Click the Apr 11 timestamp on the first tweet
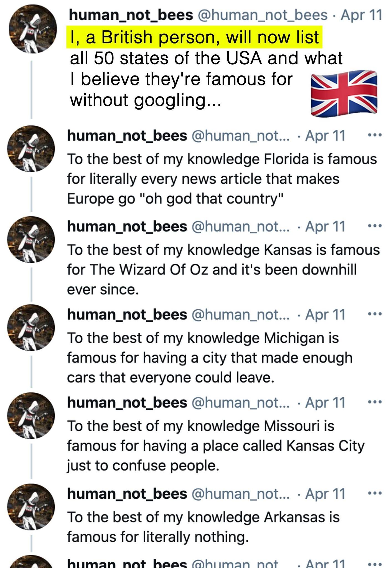The width and height of the screenshot is (392, 568). [361, 15]
